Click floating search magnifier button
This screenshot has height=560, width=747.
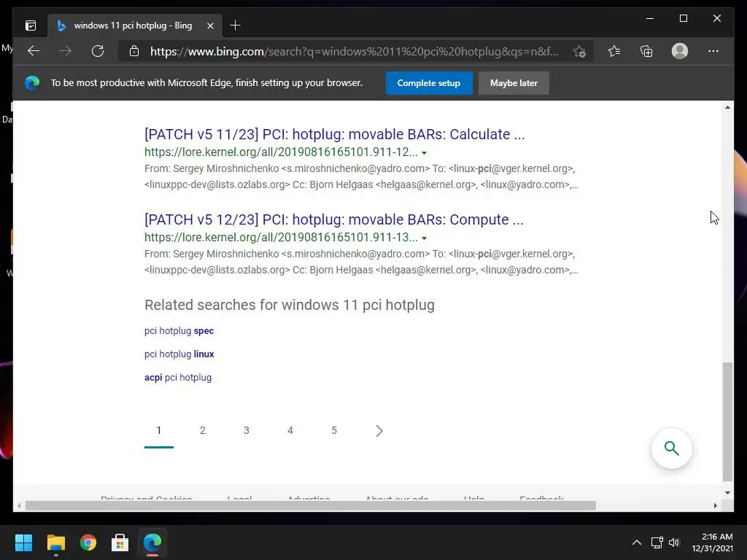click(x=671, y=448)
